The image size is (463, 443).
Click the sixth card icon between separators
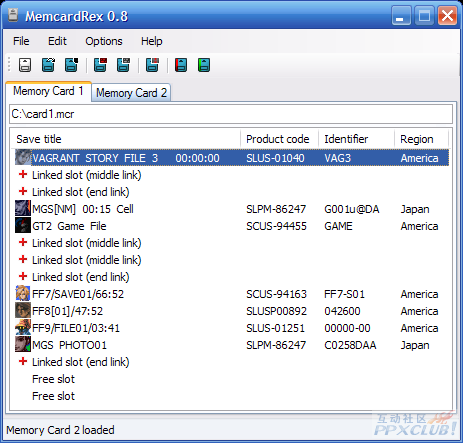pyautogui.click(x=152, y=65)
